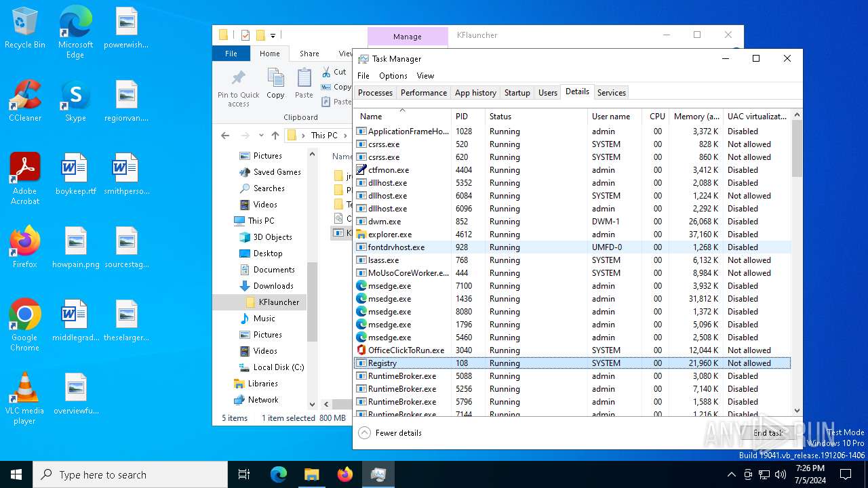Viewport: 868px width, 488px height.
Task: Open the Share tab in File Explorer
Action: [x=309, y=54]
